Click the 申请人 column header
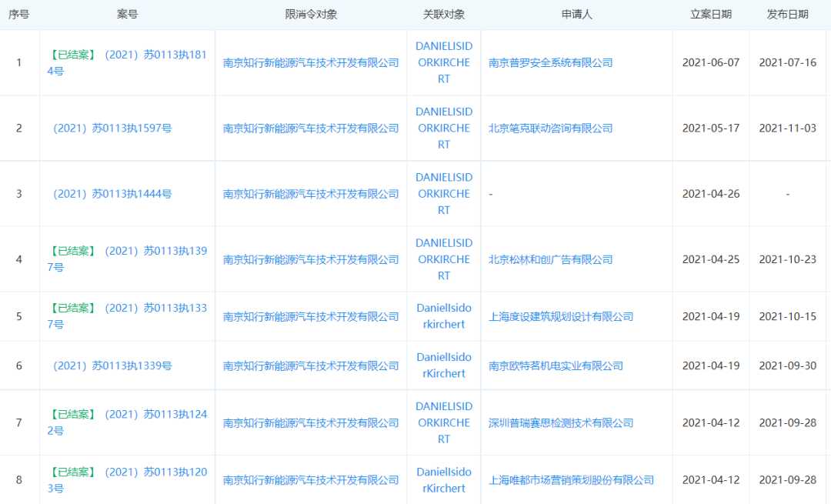Viewport: 831px width, 504px height. [x=576, y=15]
